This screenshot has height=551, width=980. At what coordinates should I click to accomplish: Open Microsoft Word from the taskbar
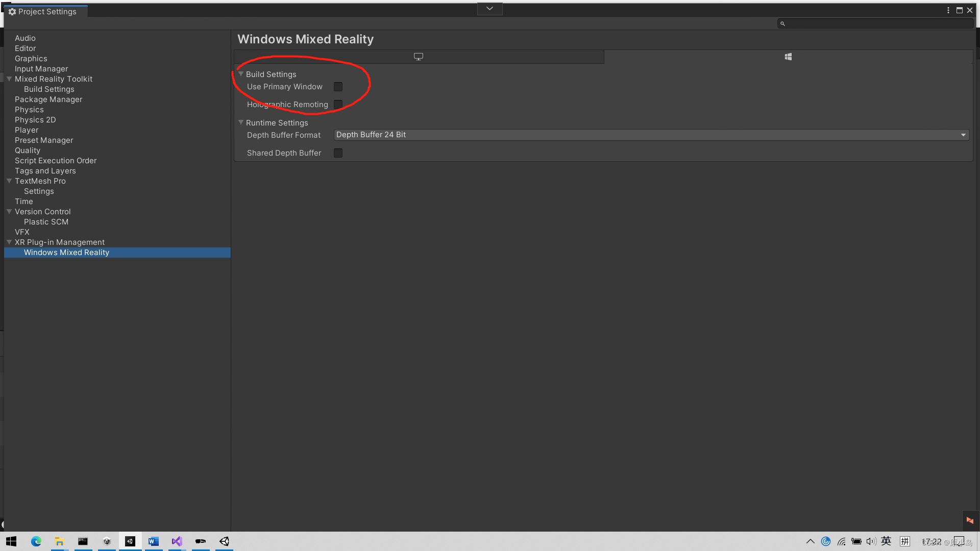click(154, 541)
